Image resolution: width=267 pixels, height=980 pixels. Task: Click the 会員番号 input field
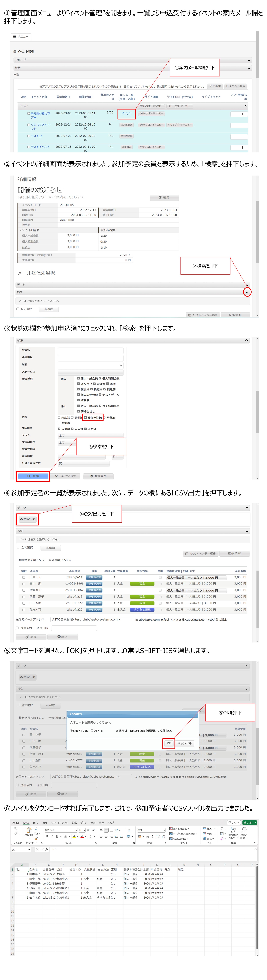91,358
